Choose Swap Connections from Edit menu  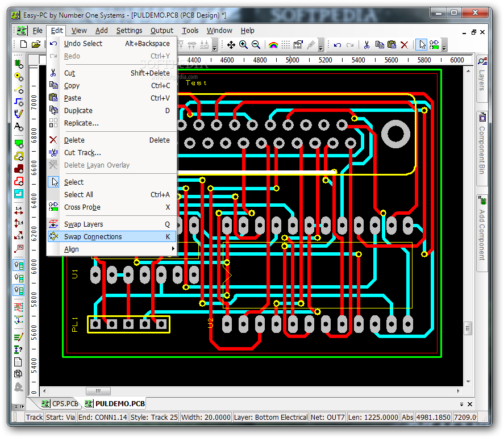tap(111, 236)
